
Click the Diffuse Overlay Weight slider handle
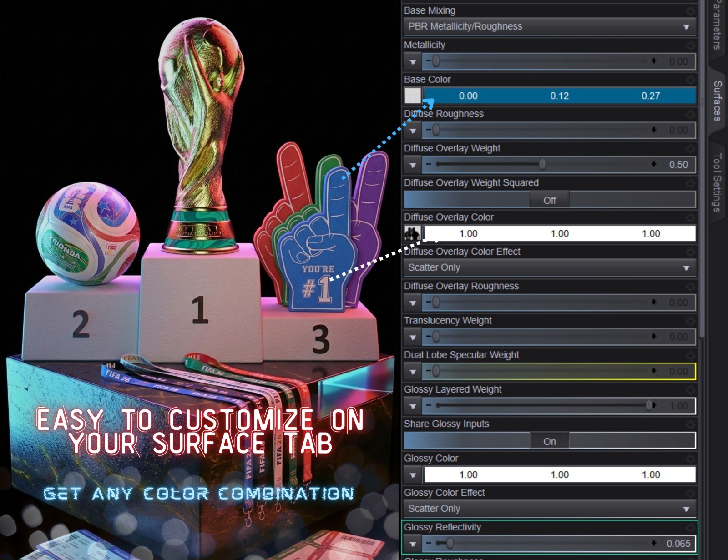tap(542, 164)
